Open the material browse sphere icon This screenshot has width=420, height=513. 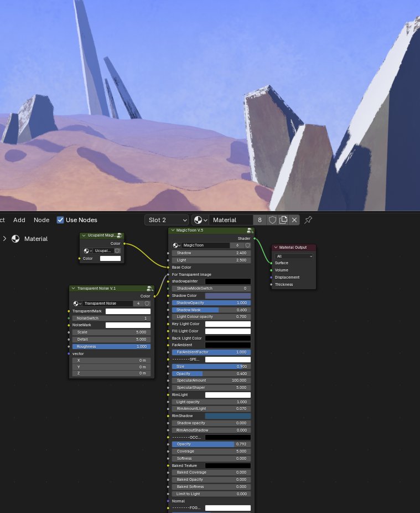(200, 220)
